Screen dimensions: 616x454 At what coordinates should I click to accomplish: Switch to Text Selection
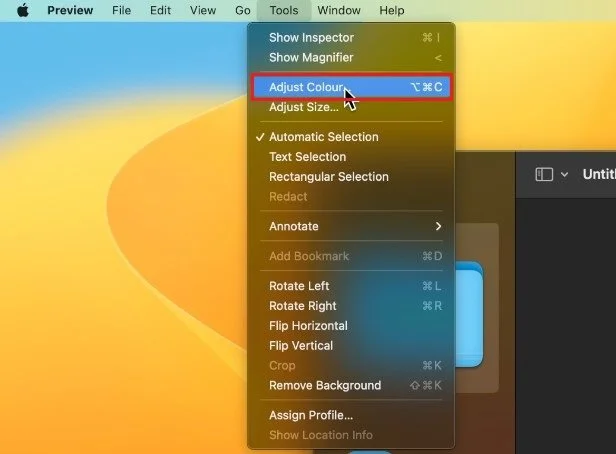[352, 157]
